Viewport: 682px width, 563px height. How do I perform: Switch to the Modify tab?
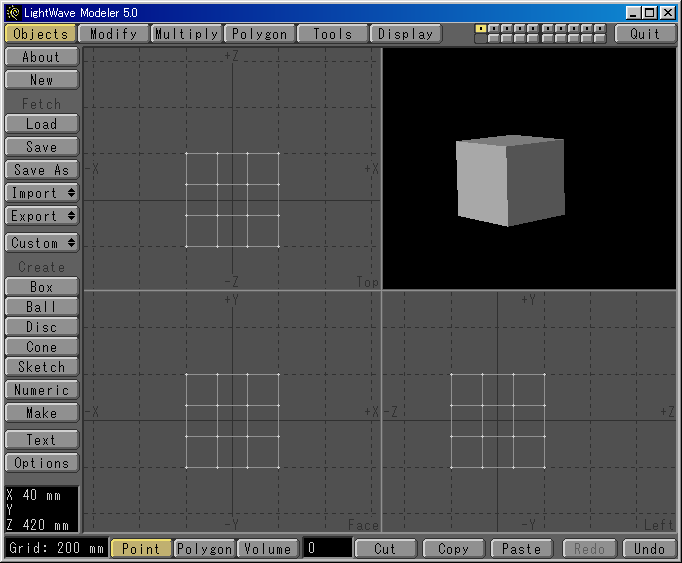[x=113, y=33]
